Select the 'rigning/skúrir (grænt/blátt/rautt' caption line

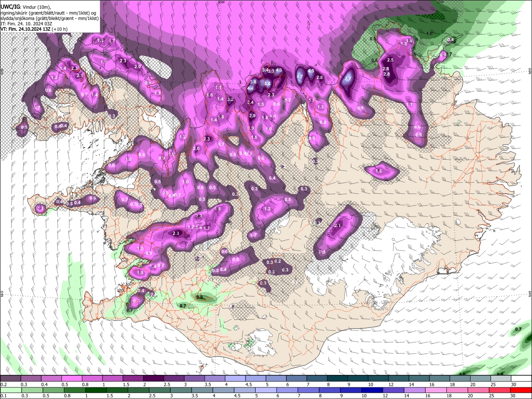[49, 13]
